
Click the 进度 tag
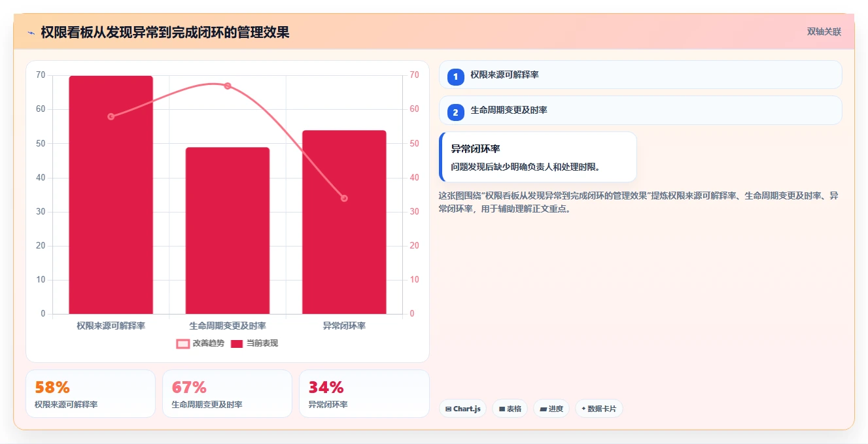pyautogui.click(x=551, y=409)
